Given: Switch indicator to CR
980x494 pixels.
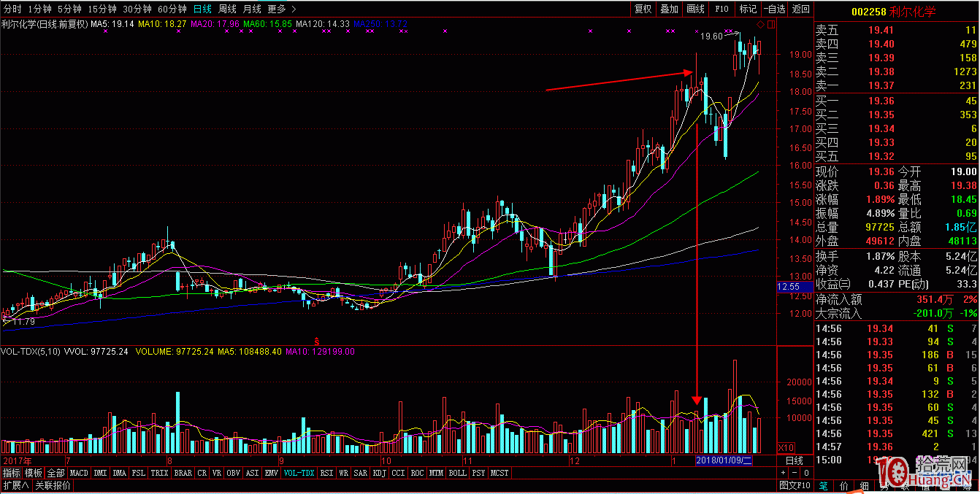Looking at the screenshot, I should (x=202, y=473).
